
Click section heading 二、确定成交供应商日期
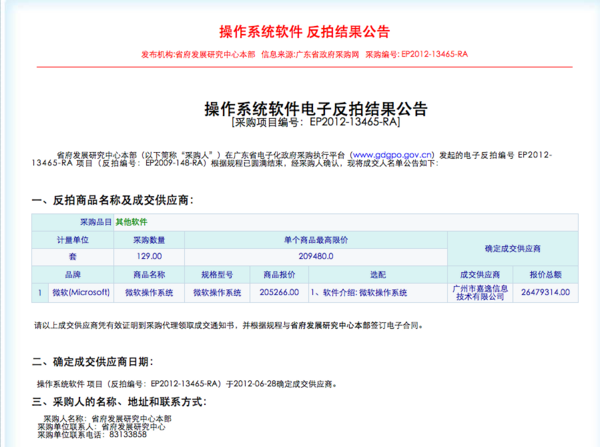tap(93, 362)
